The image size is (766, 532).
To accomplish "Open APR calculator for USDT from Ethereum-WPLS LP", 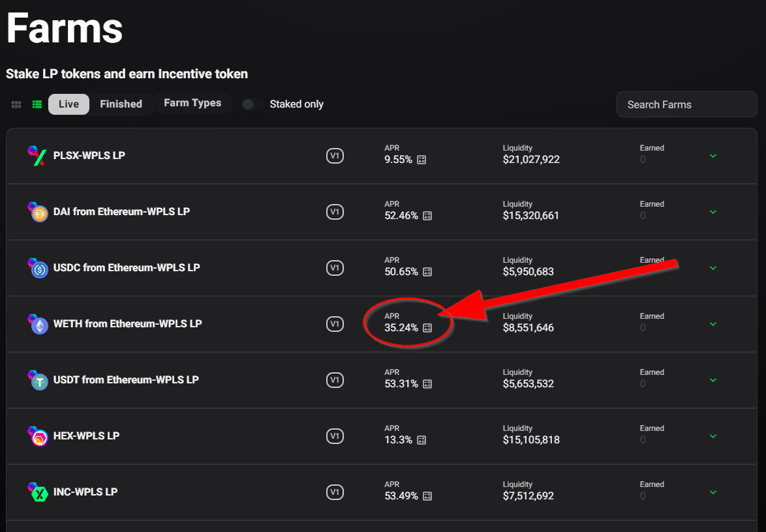I will tap(427, 384).
